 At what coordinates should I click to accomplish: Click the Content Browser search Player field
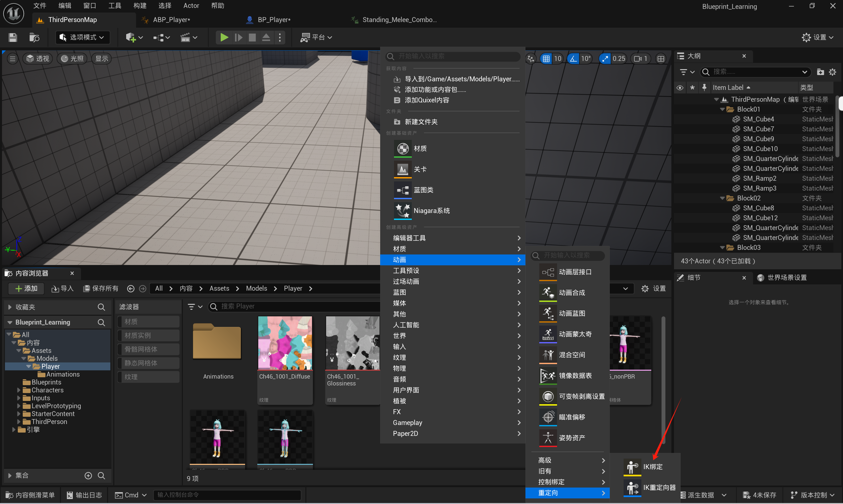[x=294, y=307]
